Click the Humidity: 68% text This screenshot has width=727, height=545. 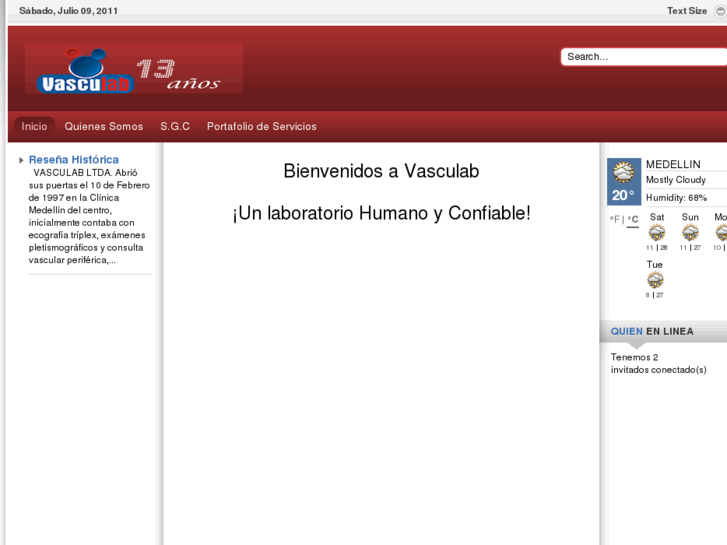tap(676, 198)
